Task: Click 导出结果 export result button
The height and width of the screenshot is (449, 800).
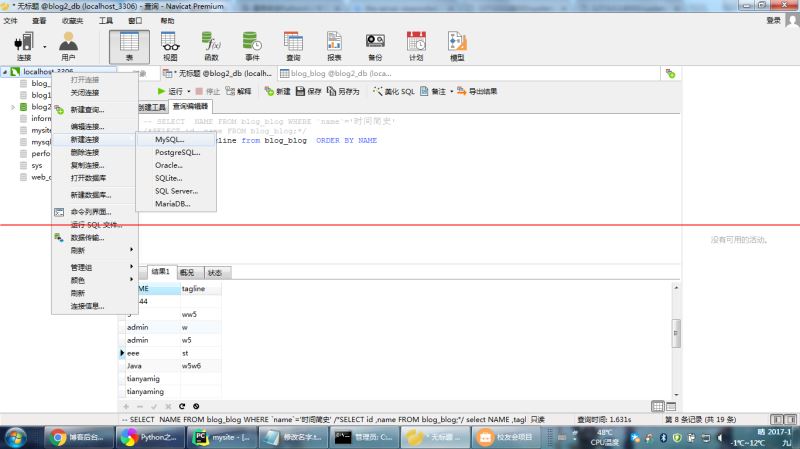Action: click(477, 91)
